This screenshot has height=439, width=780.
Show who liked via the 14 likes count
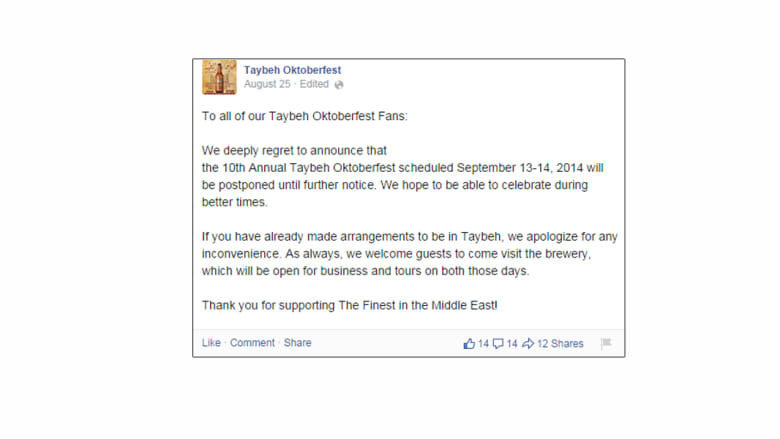pyautogui.click(x=484, y=344)
